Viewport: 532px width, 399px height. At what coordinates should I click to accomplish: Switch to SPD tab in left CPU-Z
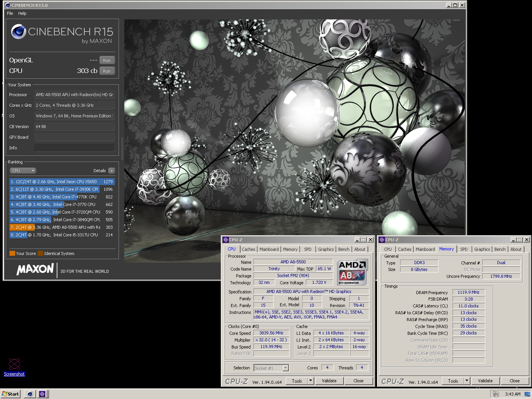tap(308, 249)
